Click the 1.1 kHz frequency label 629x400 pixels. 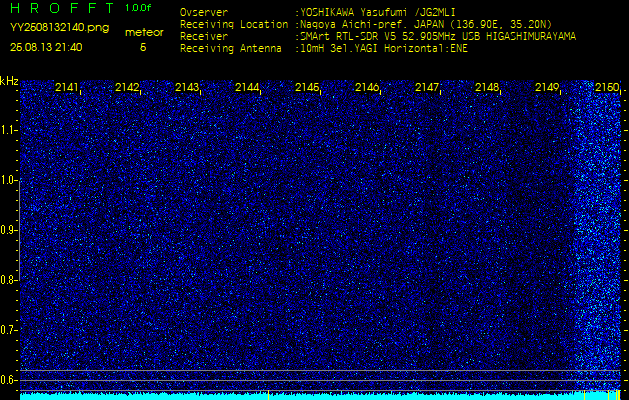pyautogui.click(x=9, y=130)
